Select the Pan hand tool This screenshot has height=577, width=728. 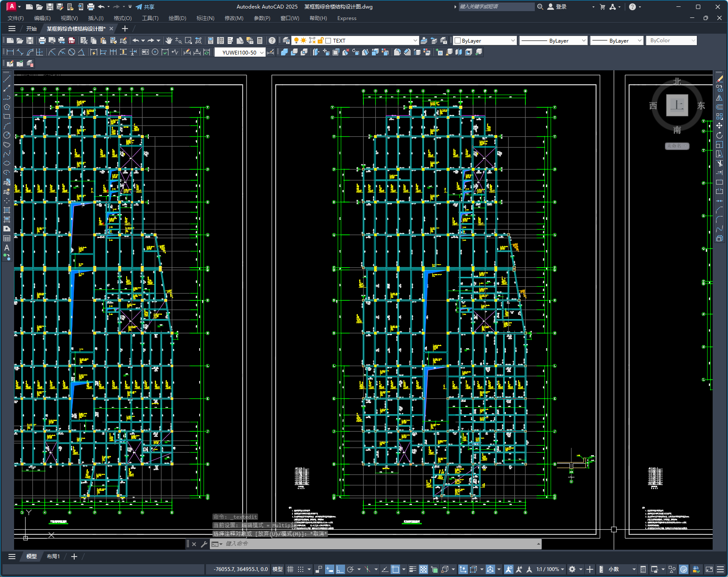pos(169,40)
